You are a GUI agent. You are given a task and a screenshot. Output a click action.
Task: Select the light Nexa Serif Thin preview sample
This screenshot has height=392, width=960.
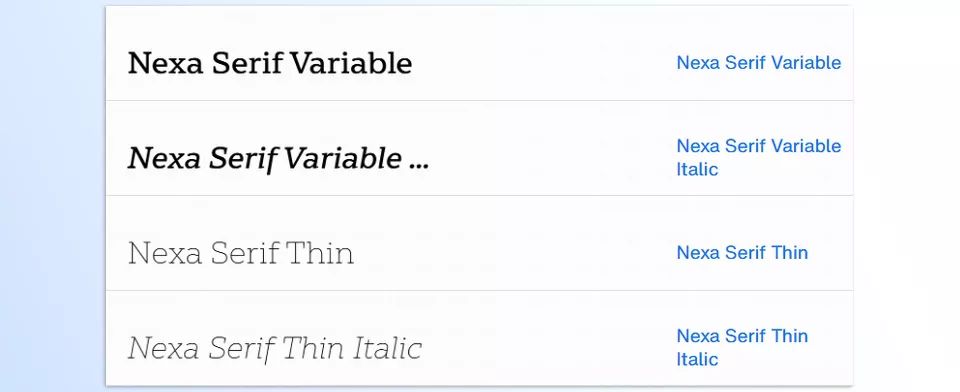241,253
